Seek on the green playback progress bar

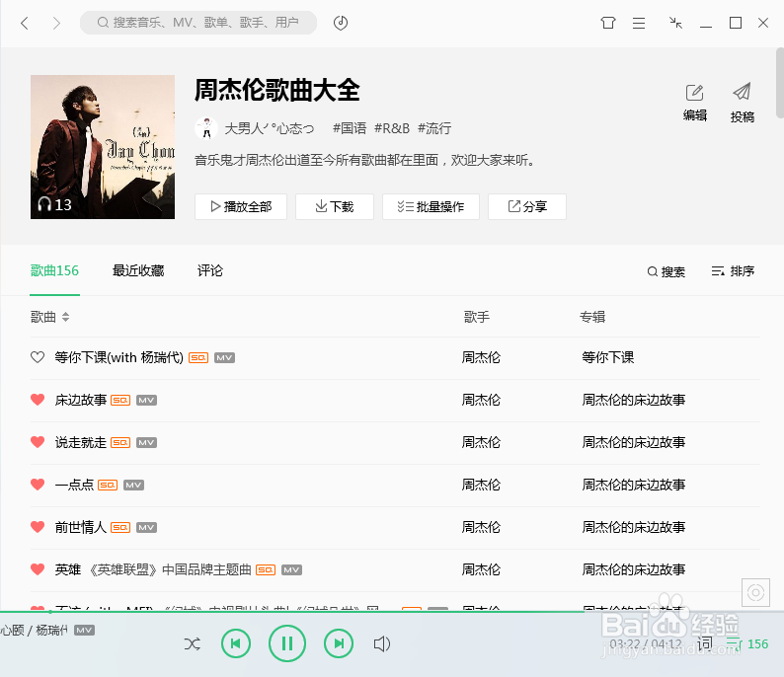pyautogui.click(x=392, y=612)
